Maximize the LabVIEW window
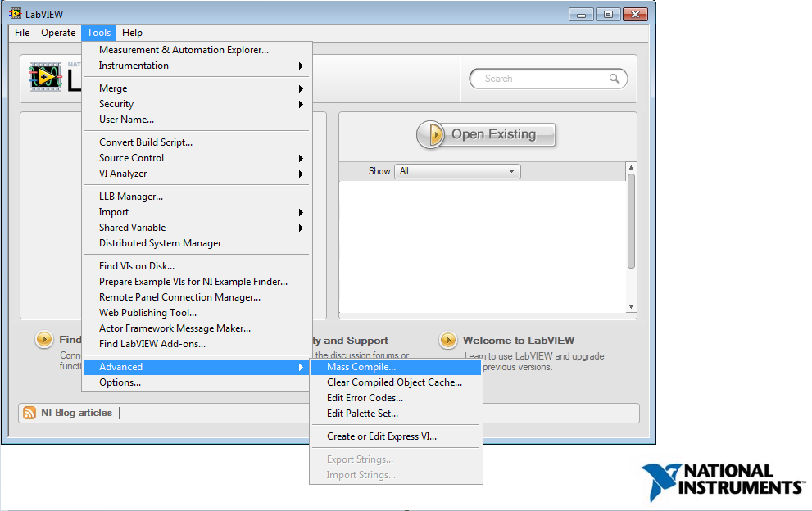The width and height of the screenshot is (812, 511). [x=608, y=15]
